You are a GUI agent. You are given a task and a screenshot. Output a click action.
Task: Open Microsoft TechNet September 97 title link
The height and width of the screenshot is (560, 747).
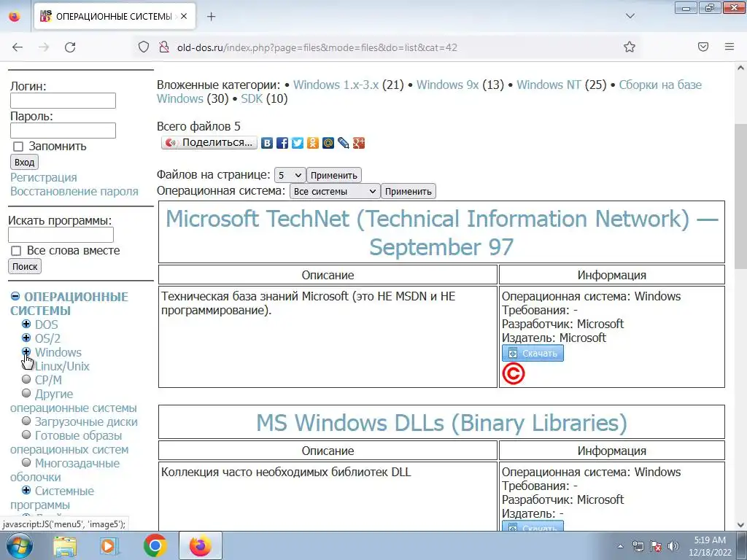[x=441, y=233]
